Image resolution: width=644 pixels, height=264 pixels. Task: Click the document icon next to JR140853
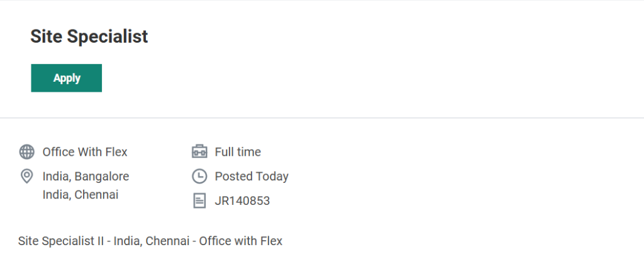[x=199, y=201]
